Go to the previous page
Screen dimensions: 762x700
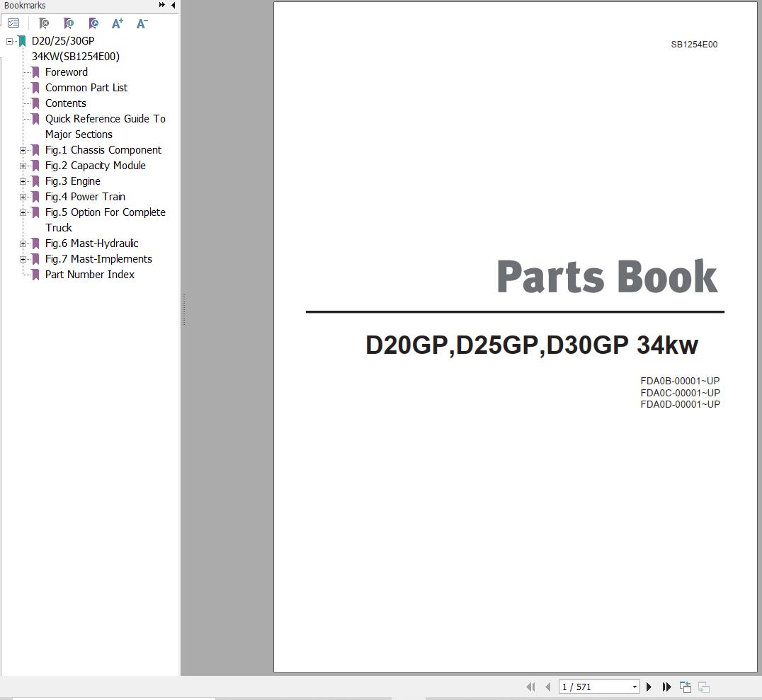coord(548,687)
